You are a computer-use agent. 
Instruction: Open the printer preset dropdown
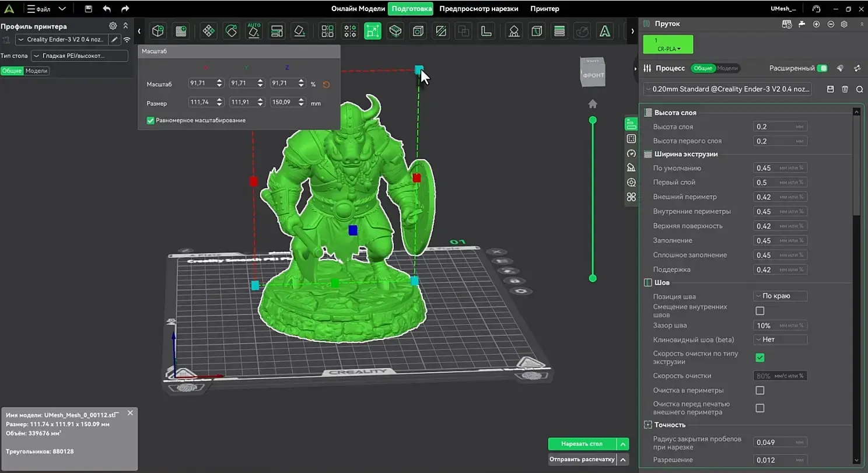(62, 40)
